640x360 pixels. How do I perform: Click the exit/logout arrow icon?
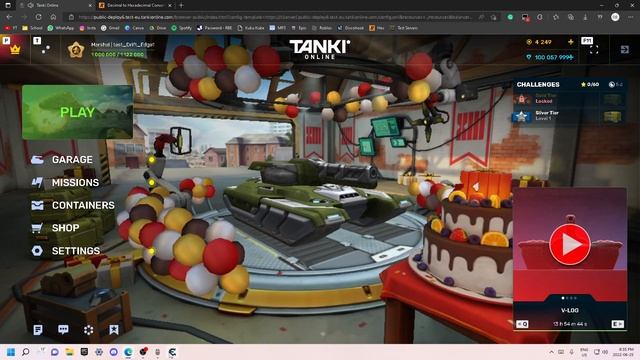click(x=624, y=49)
